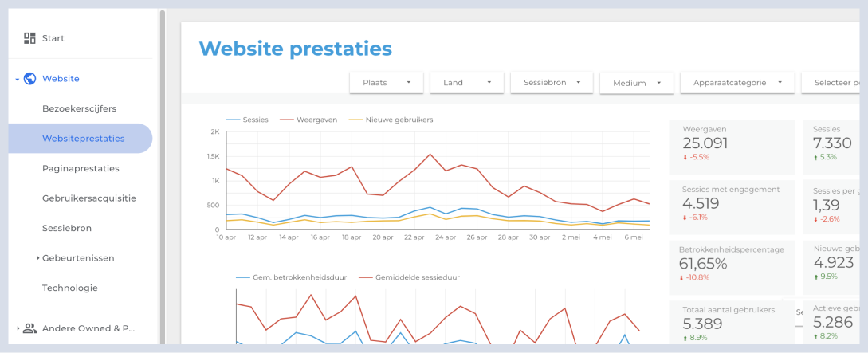Click the 10 apr axis label

coord(226,237)
